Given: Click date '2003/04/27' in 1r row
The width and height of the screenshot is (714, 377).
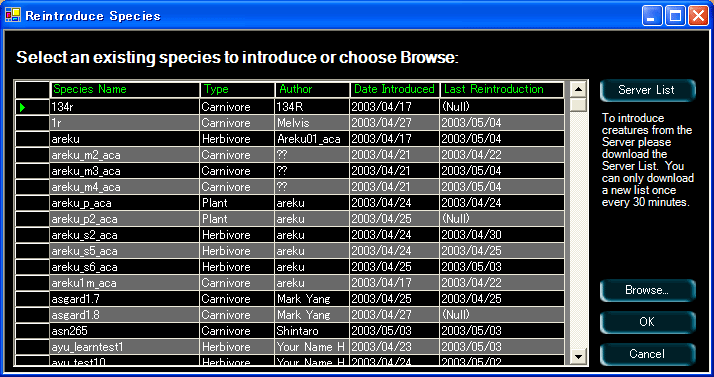Looking at the screenshot, I should pyautogui.click(x=394, y=123).
